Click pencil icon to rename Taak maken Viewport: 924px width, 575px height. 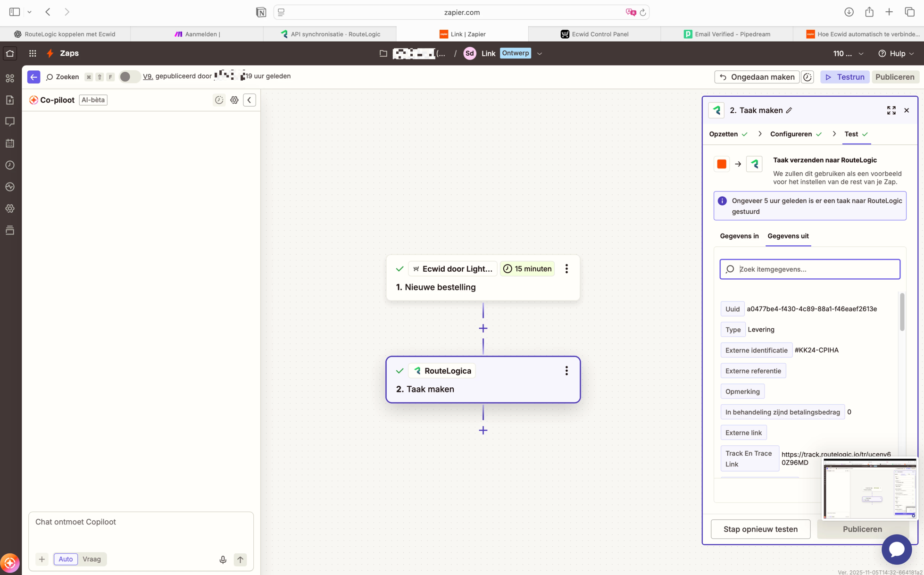click(x=789, y=110)
